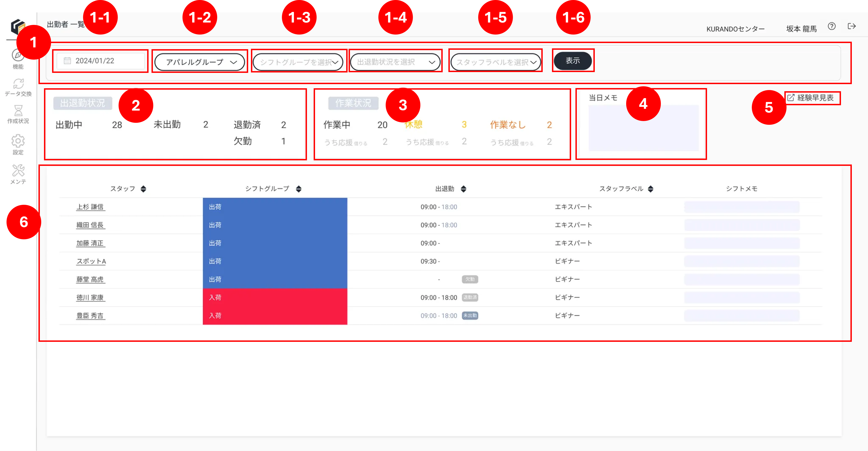This screenshot has width=868, height=451.
Task: Open the 経験早見表 link
Action: 816,98
